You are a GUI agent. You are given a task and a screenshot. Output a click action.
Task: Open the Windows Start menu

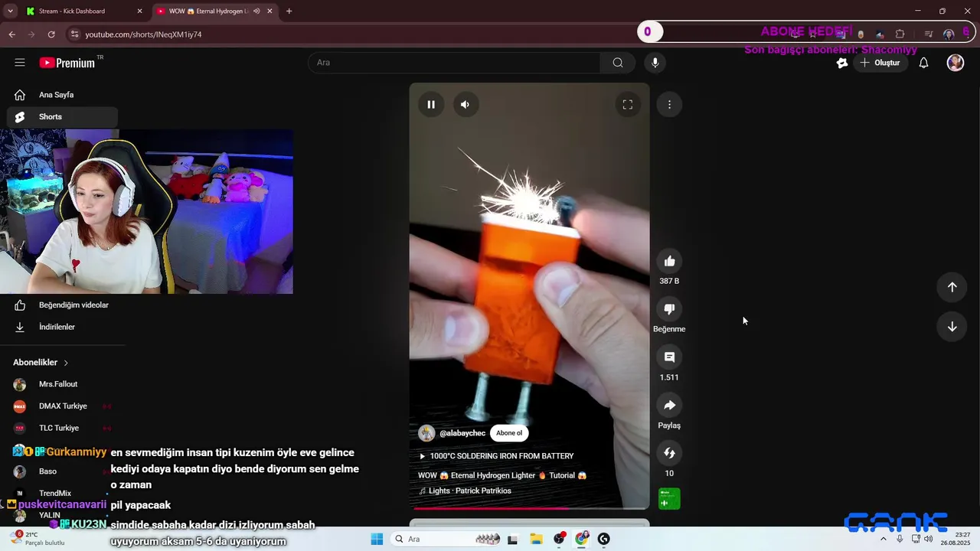pyautogui.click(x=377, y=540)
